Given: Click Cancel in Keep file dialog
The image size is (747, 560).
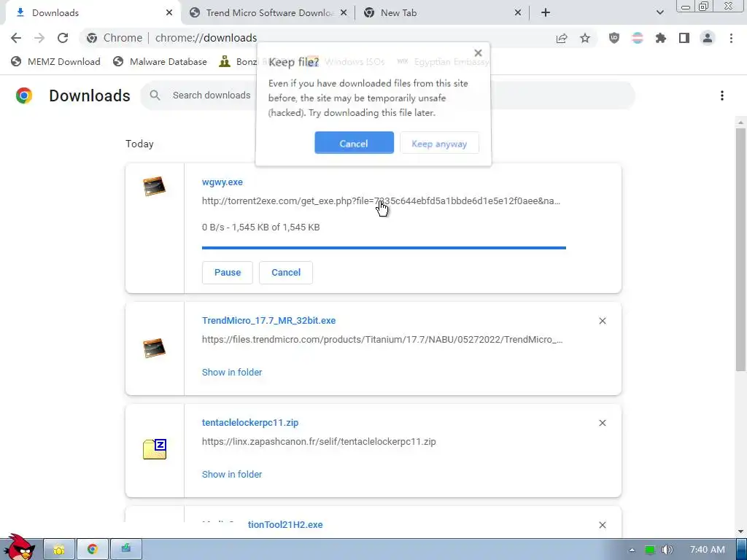Looking at the screenshot, I should click(354, 143).
